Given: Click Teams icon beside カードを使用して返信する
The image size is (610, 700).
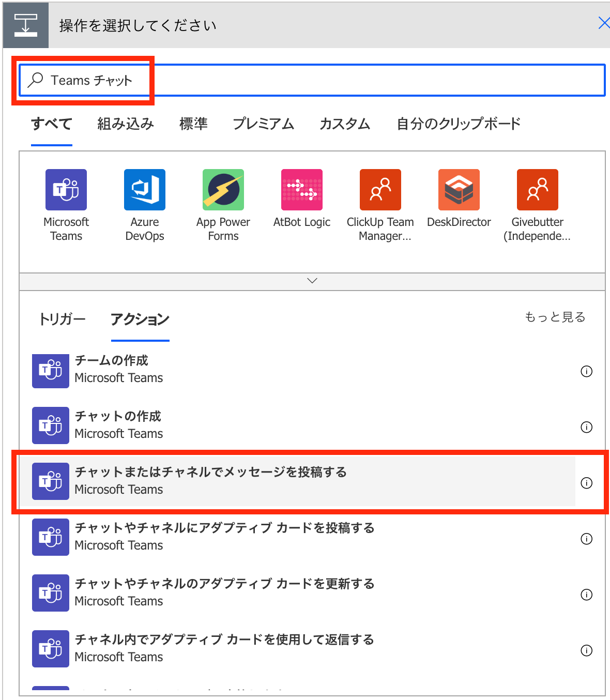Looking at the screenshot, I should 51,649.
